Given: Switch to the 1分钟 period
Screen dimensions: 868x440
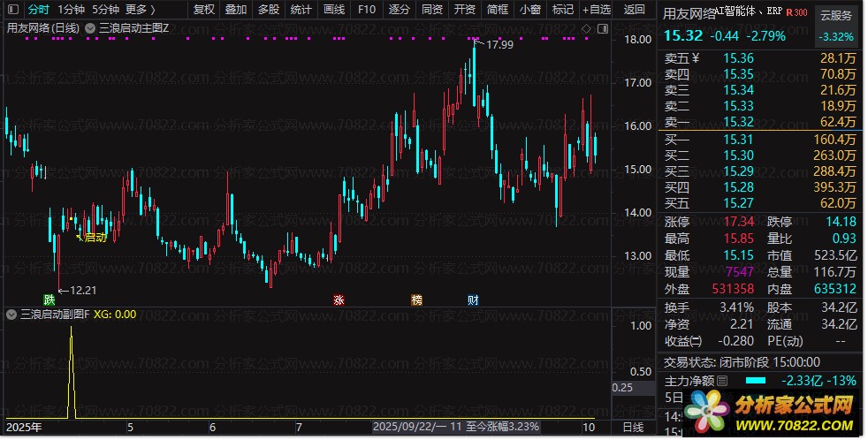Looking at the screenshot, I should [72, 10].
